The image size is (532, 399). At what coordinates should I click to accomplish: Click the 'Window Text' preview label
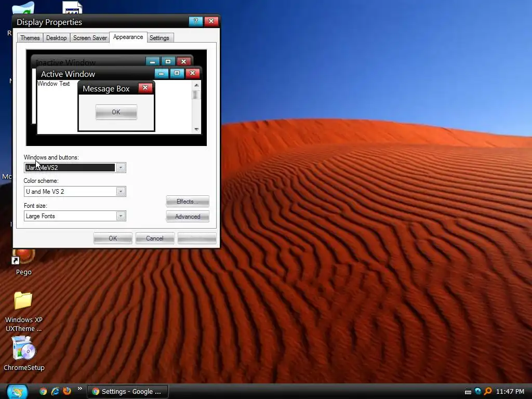coord(54,84)
